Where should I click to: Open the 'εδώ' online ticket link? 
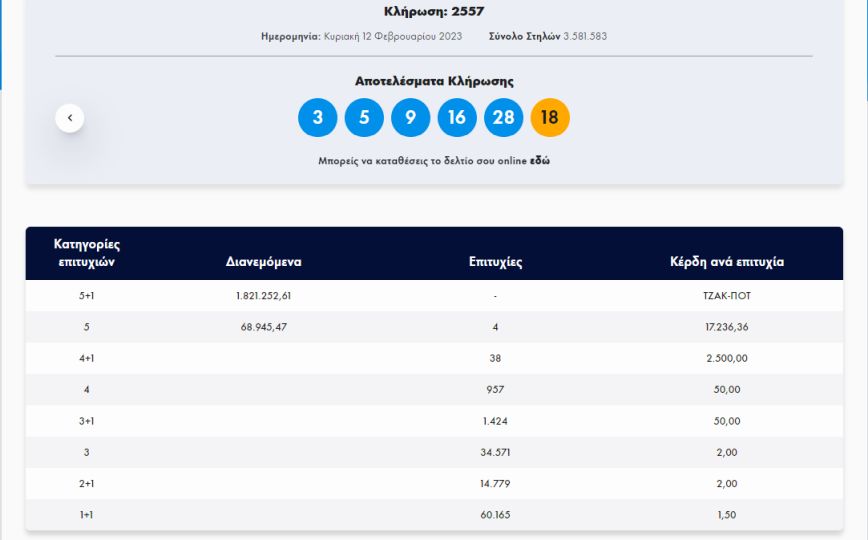539,160
